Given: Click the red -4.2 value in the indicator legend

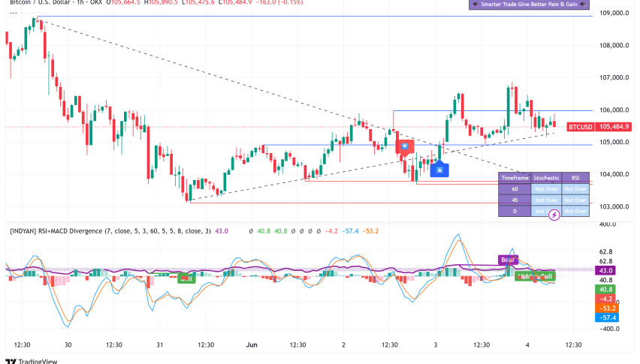Looking at the screenshot, I should pyautogui.click(x=331, y=230).
